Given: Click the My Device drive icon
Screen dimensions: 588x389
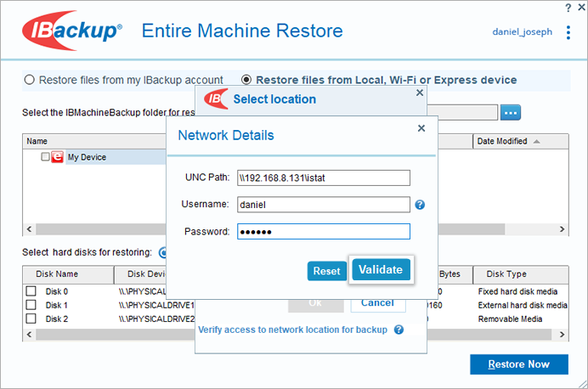Looking at the screenshot, I should point(57,156).
